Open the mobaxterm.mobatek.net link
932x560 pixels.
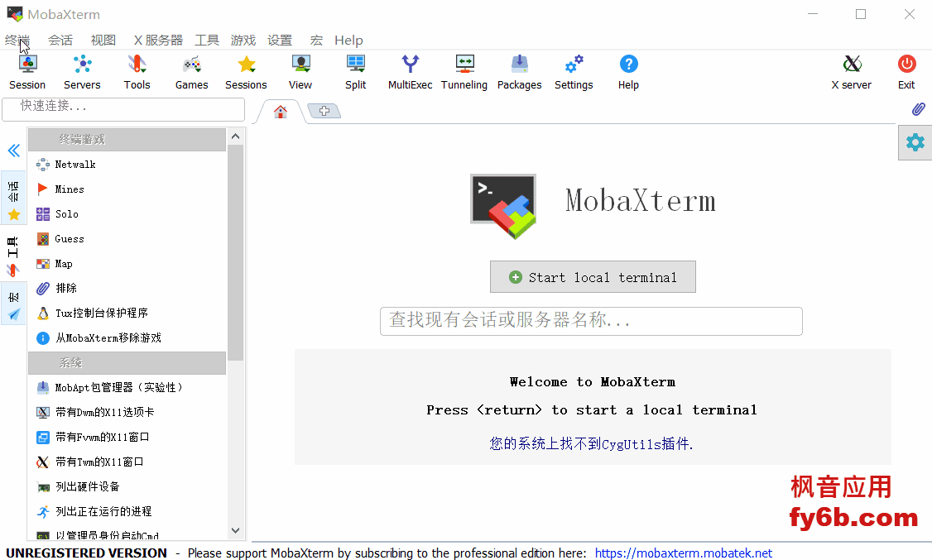684,553
